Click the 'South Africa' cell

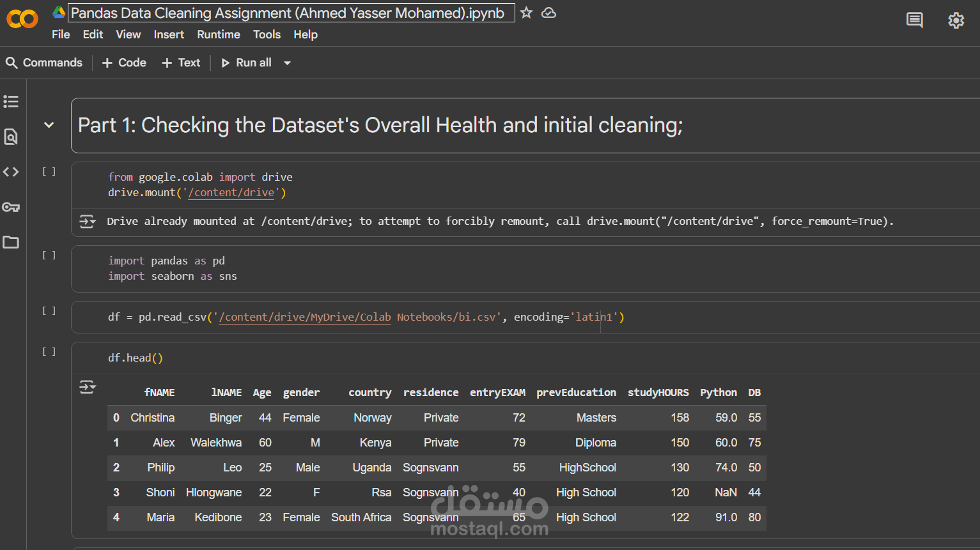tap(361, 517)
